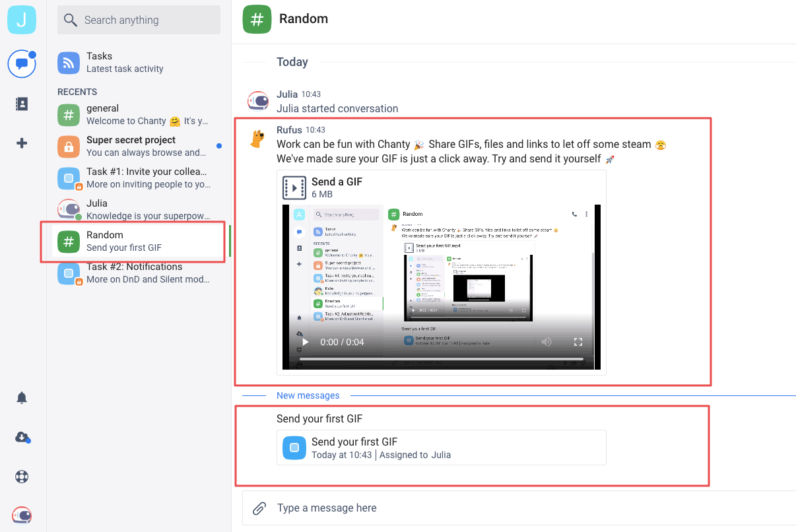796x532 pixels.
Task: Click the 6 MB file size text
Action: (x=322, y=194)
